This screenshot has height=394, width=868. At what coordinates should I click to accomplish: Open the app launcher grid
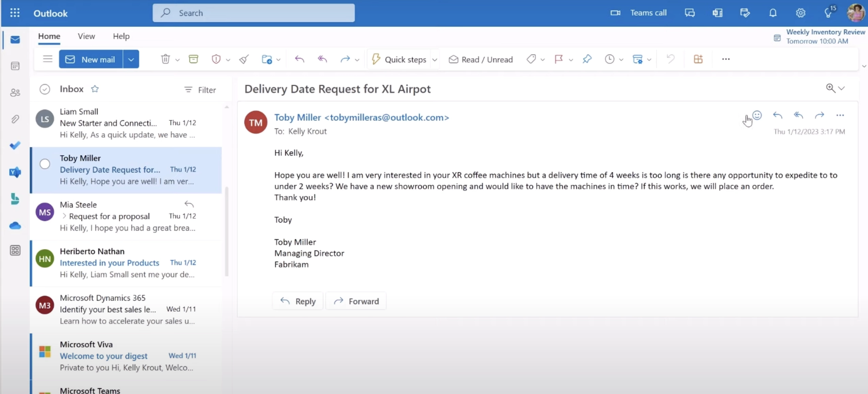click(15, 13)
